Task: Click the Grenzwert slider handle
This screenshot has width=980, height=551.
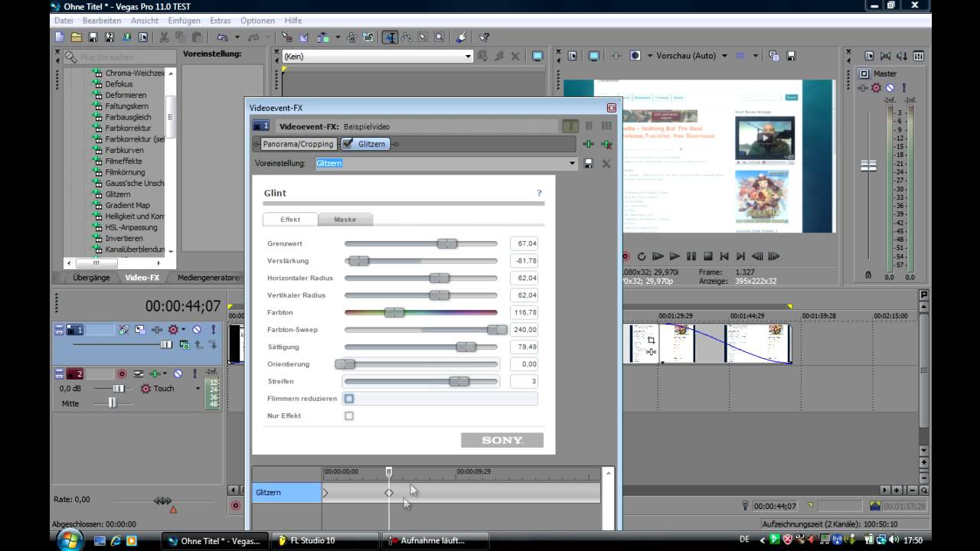Action: pyautogui.click(x=447, y=243)
